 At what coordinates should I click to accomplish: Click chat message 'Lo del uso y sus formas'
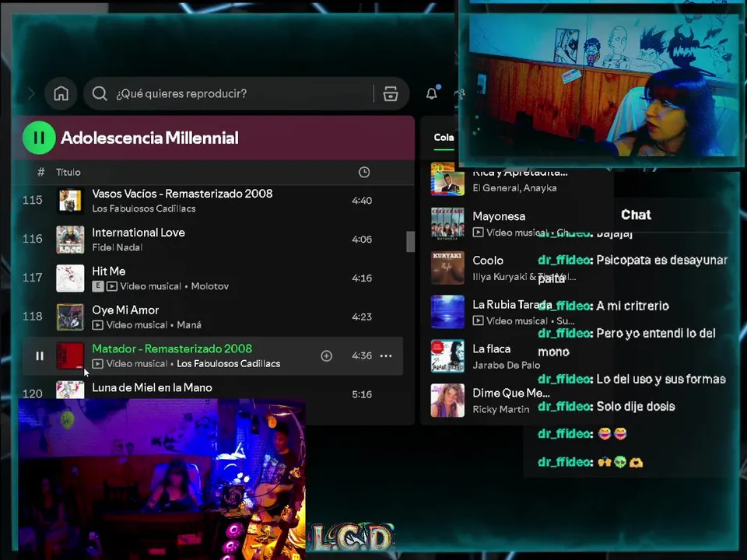(661, 380)
